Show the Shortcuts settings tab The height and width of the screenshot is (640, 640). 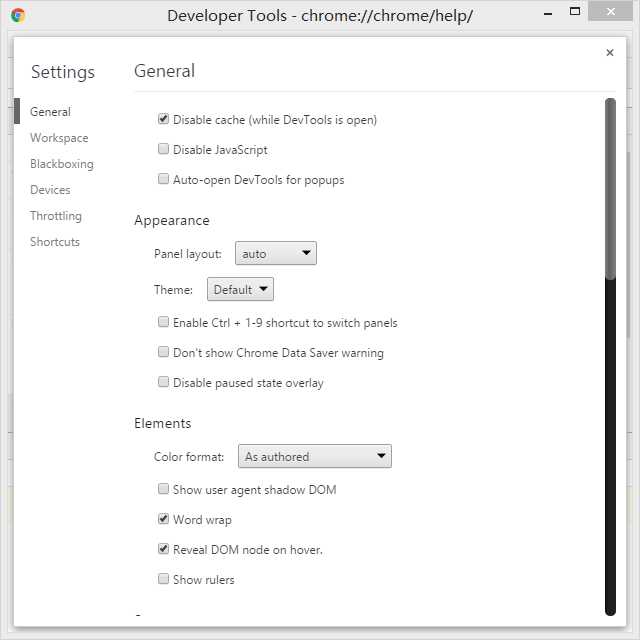[55, 242]
